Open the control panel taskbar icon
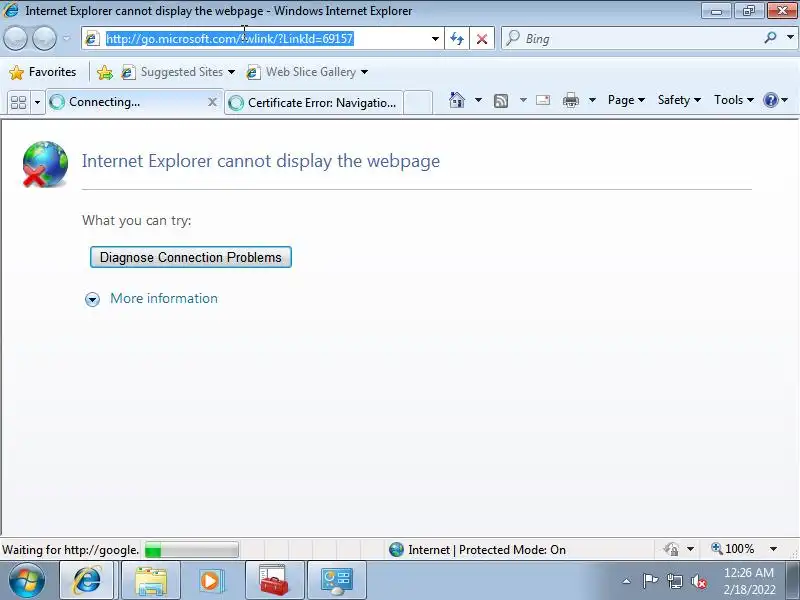This screenshot has width=800, height=600. point(336,580)
